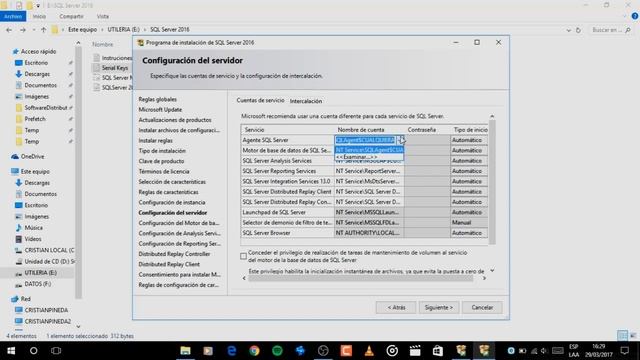The image size is (640, 360).
Task: Click the Windows Start button
Action: [11, 351]
